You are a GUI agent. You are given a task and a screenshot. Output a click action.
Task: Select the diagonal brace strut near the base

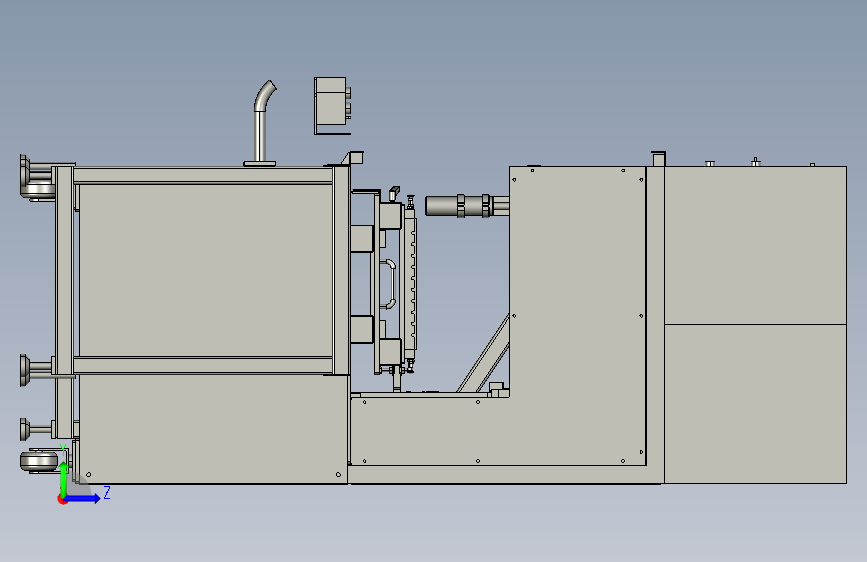click(483, 355)
